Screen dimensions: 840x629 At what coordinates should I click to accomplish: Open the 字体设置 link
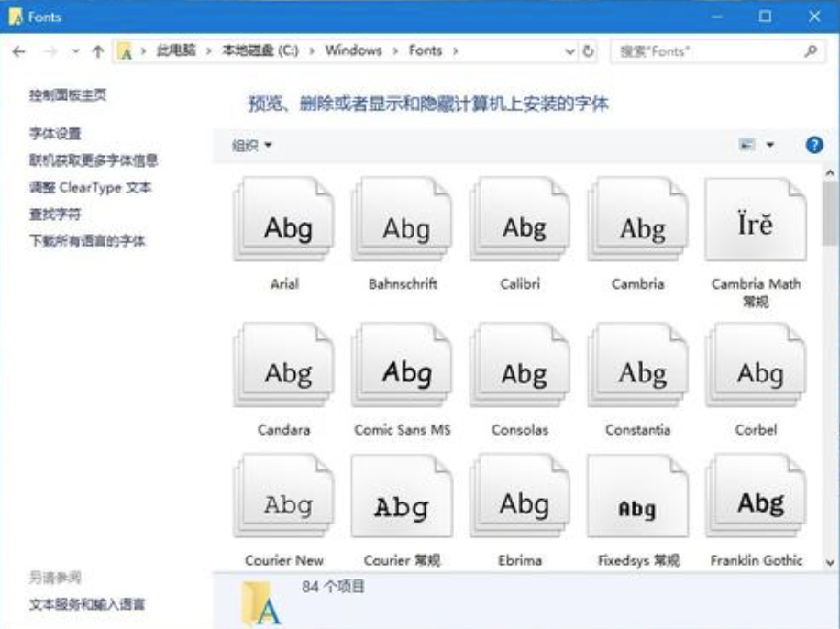(55, 133)
